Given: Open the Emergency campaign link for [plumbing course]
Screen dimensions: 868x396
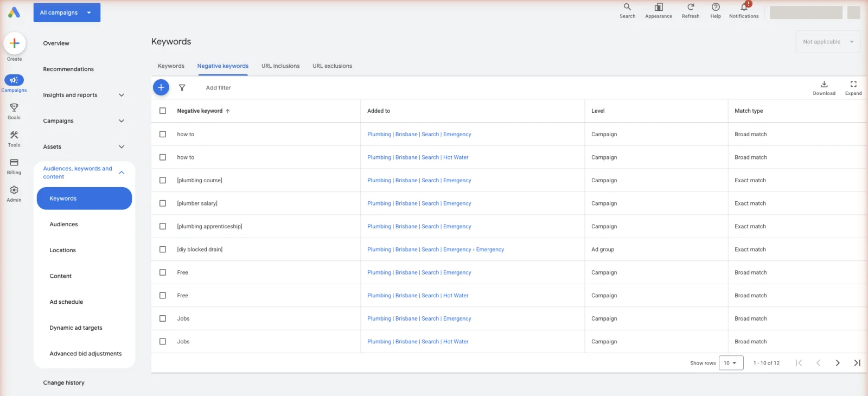Looking at the screenshot, I should tap(419, 181).
